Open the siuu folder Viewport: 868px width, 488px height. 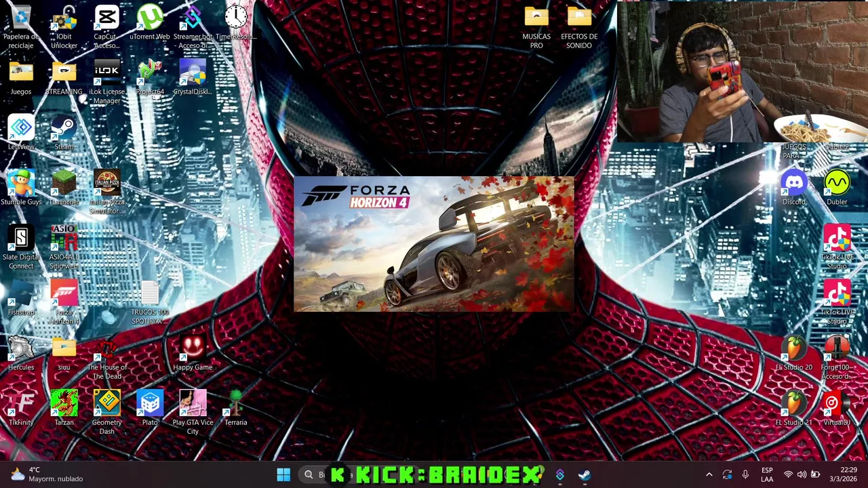[x=64, y=353]
